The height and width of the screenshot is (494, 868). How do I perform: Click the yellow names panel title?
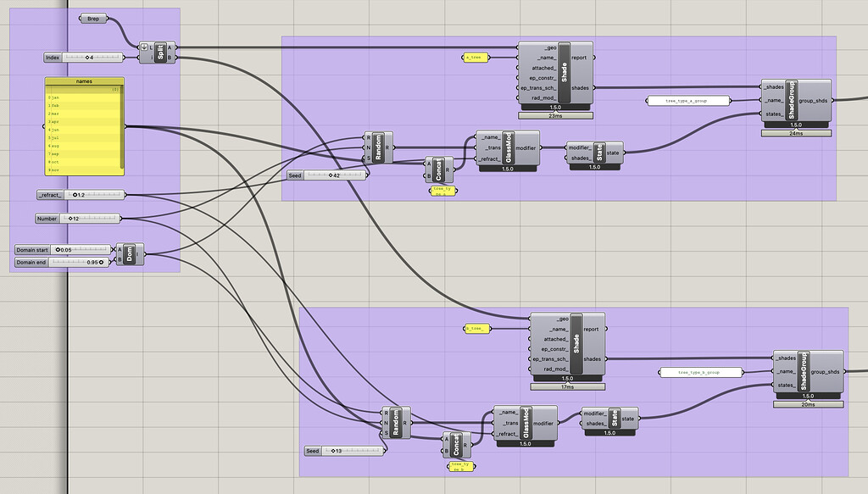pyautogui.click(x=84, y=81)
